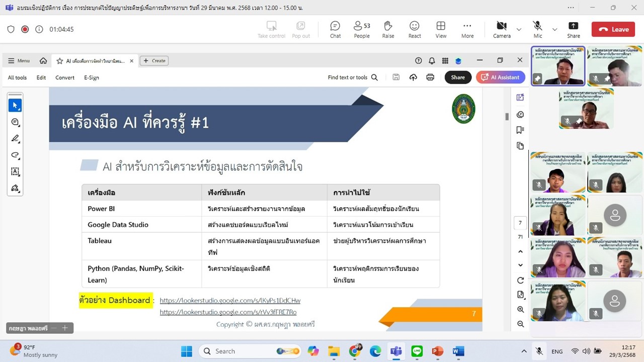Open the meeting info icon
Screen dimensions: 644x362
click(39, 29)
